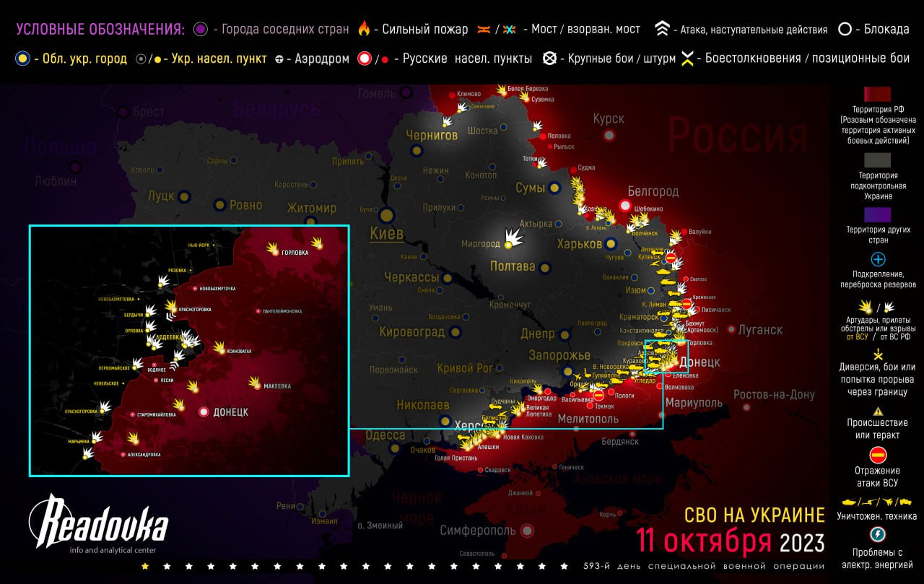The width and height of the screenshot is (924, 584).
Task: Select the grey Ukraine-controlled territory swatch
Action: 878,160
